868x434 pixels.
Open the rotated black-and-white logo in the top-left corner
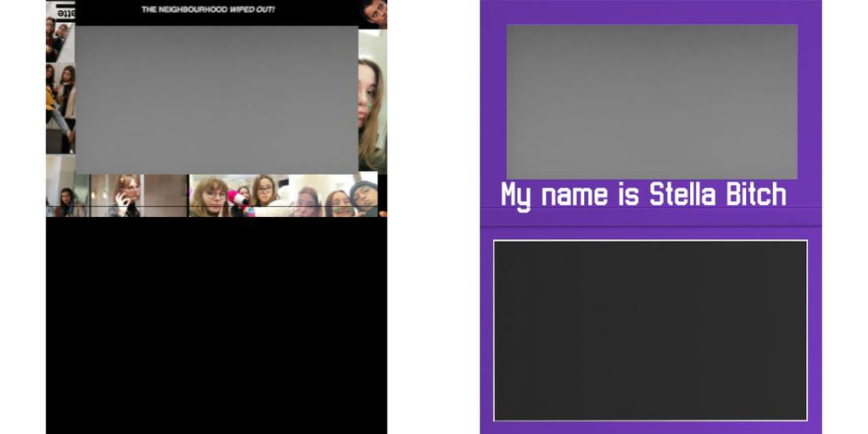64,11
